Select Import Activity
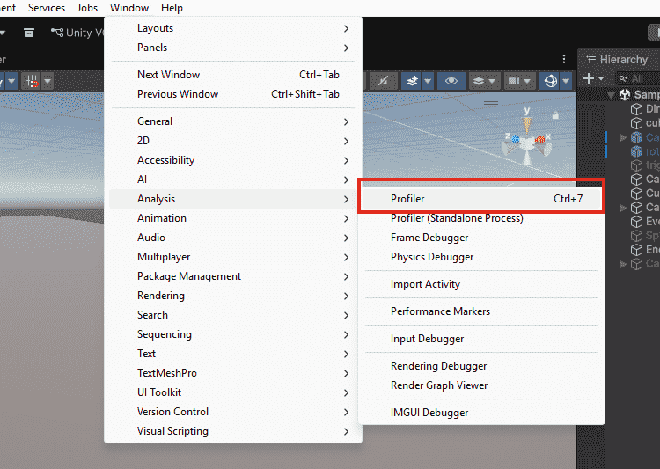660x469 pixels. click(480, 284)
